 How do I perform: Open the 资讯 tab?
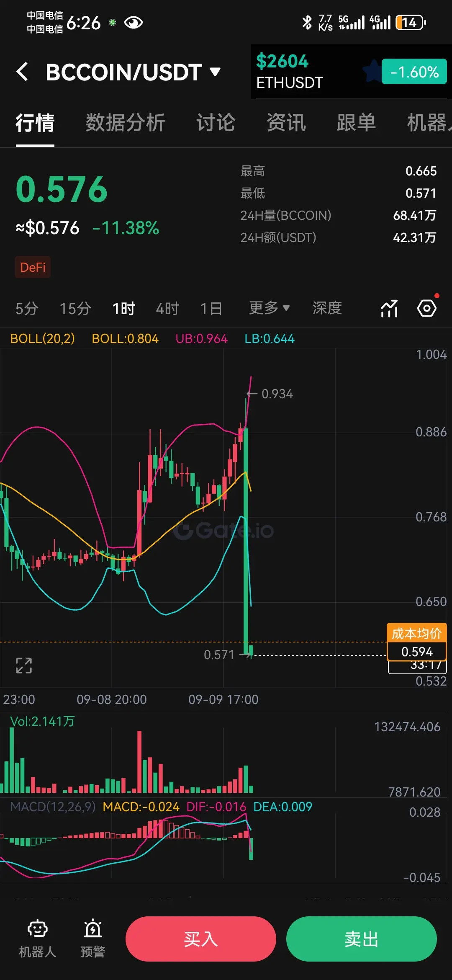pyautogui.click(x=286, y=123)
